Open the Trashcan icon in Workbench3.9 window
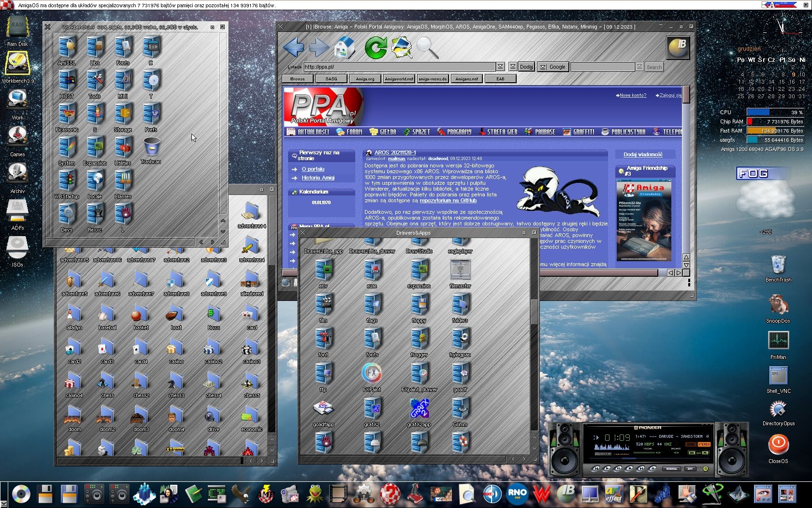812x508 pixels. 151,150
